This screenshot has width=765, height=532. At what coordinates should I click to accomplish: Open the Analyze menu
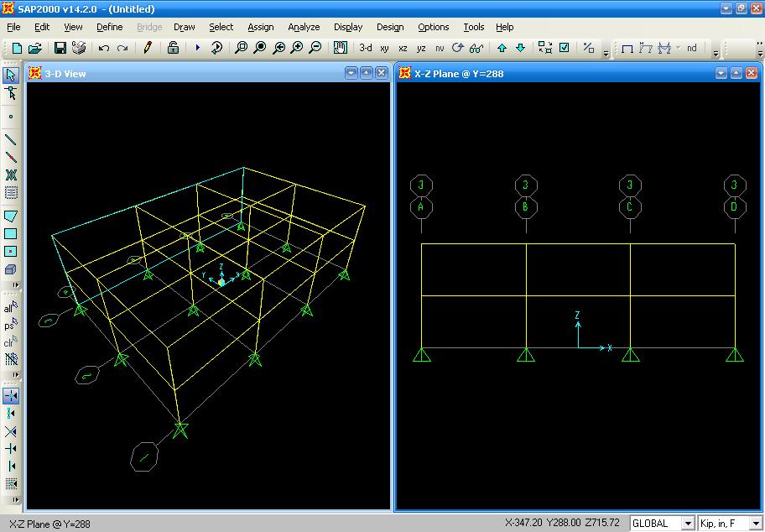pos(304,27)
